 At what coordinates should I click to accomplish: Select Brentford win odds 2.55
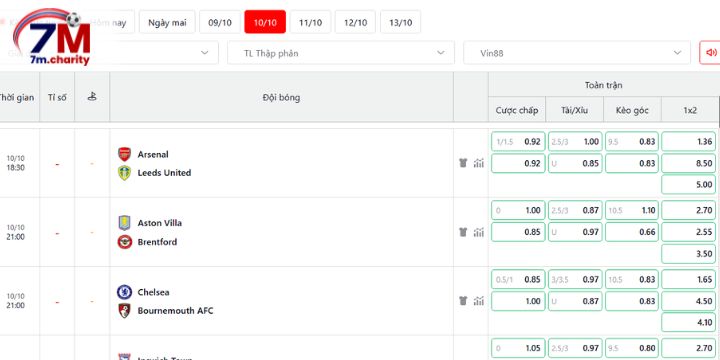tap(689, 232)
